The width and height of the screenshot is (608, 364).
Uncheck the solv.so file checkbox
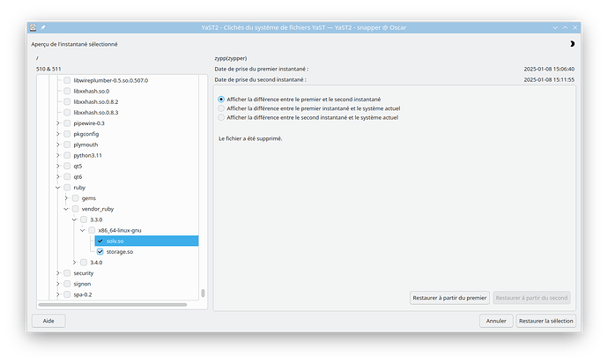(100, 241)
